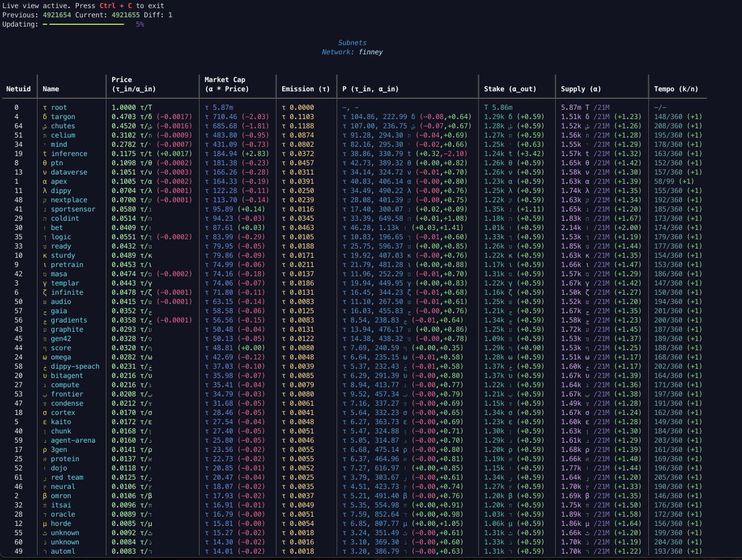Image resolution: width=742 pixels, height=560 pixels.
Task: Click the 'chutes' subnet name
Action: (63, 126)
